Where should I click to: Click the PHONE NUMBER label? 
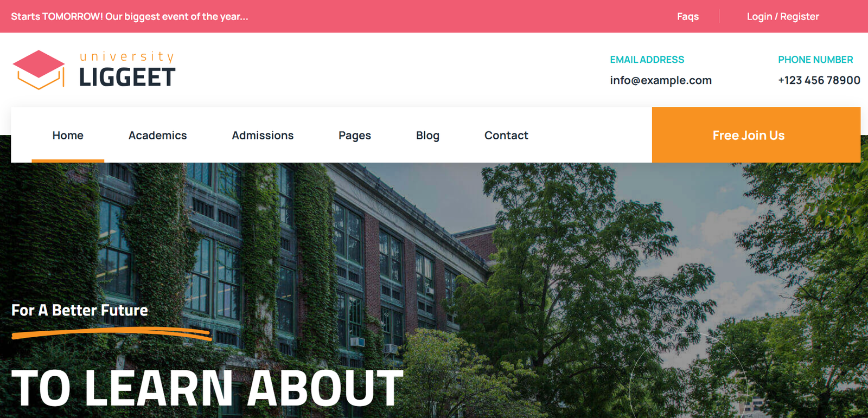[815, 60]
